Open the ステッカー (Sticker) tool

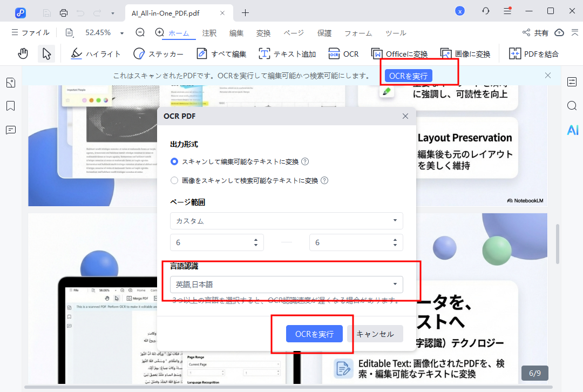(x=158, y=53)
